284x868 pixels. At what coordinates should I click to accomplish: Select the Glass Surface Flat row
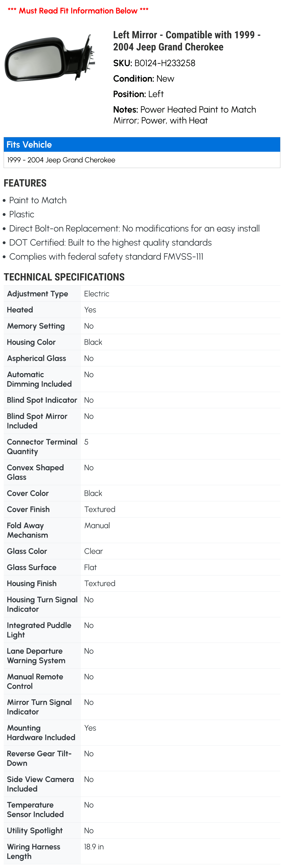(142, 568)
